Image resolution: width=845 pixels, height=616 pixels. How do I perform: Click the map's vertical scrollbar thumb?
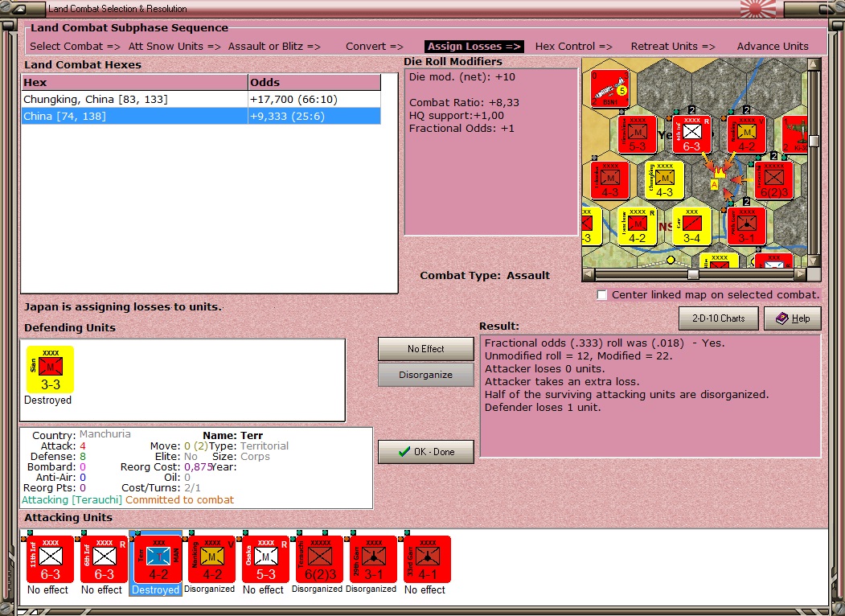814,142
